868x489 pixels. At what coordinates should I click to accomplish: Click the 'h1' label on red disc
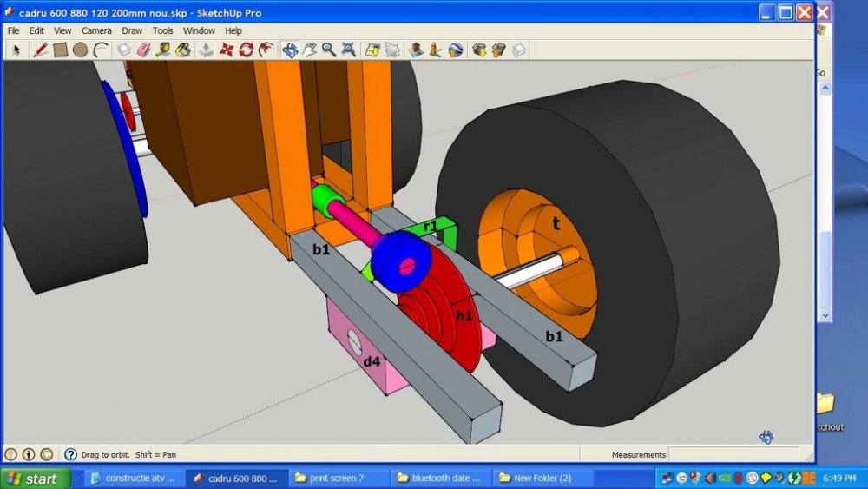click(x=464, y=315)
